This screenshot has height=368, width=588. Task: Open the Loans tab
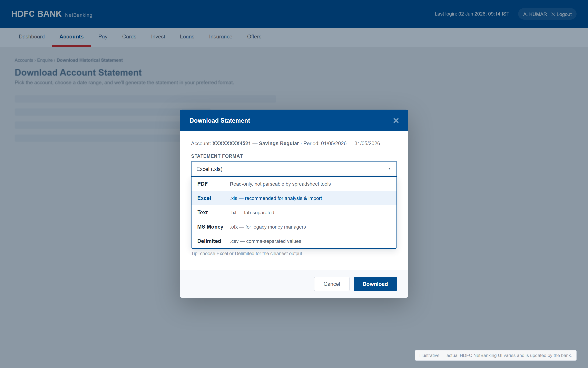click(x=187, y=37)
